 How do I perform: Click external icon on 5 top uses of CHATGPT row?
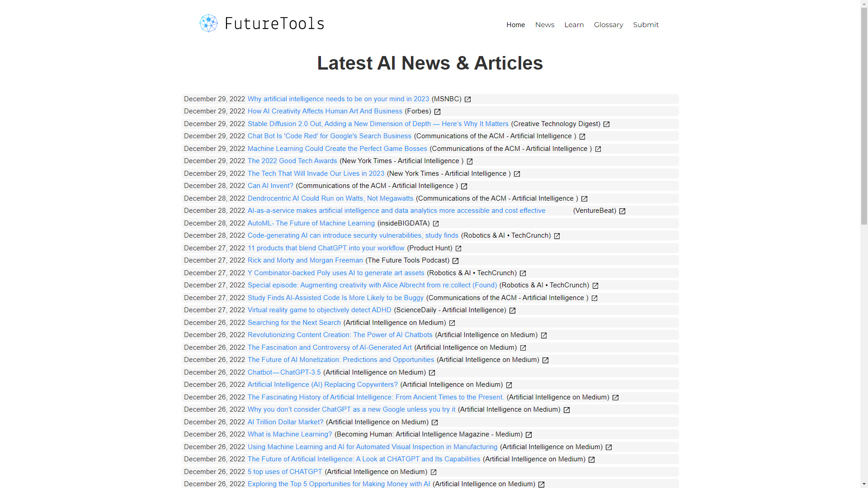coord(434,472)
